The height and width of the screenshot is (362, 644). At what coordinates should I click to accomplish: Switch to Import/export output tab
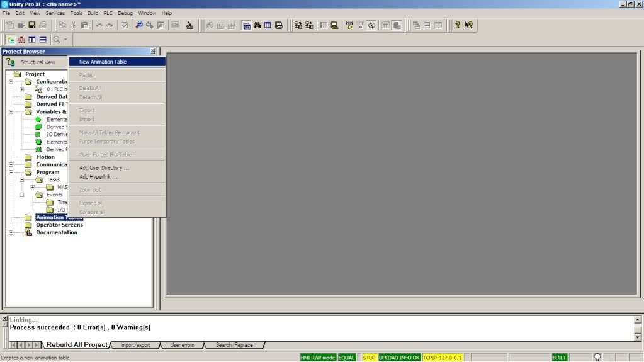click(135, 345)
